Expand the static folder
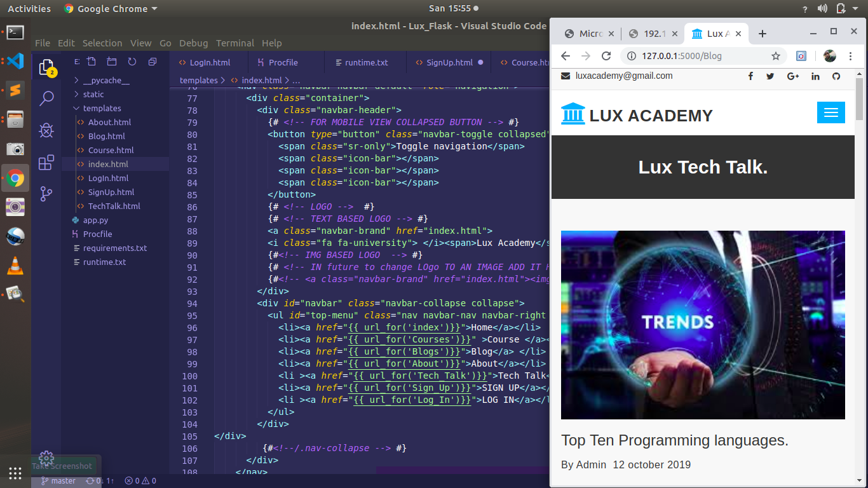 coord(93,95)
